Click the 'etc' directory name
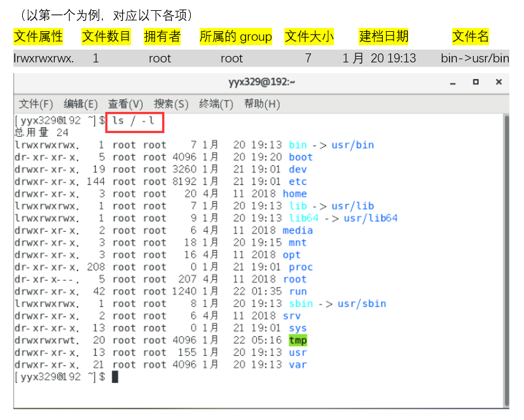 coord(298,182)
